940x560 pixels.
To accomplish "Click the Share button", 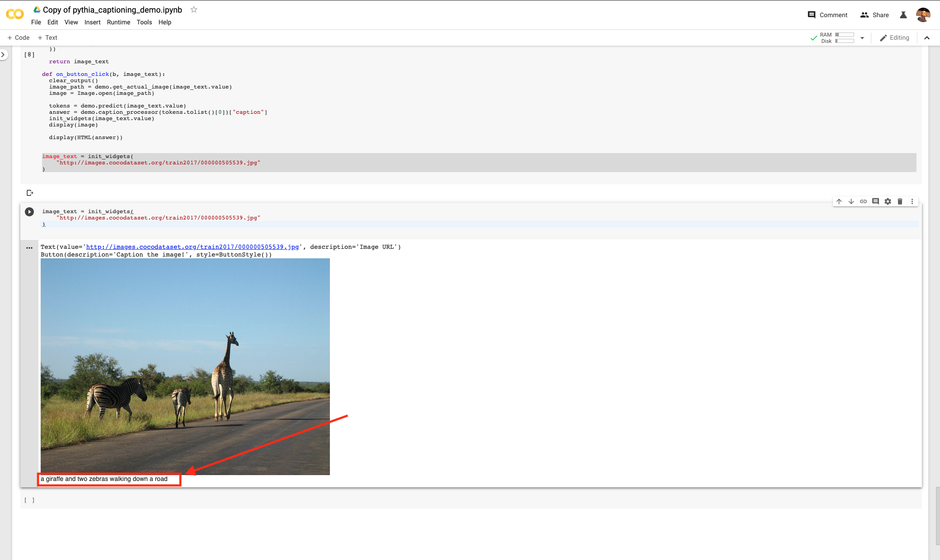I will [x=874, y=15].
